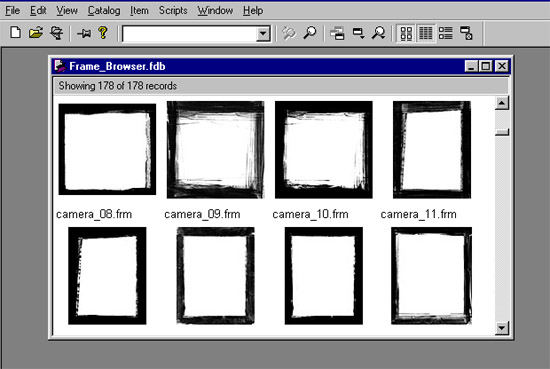The height and width of the screenshot is (369, 550).
Task: Click the magnifier icon left of thumbnail view button
Action: pos(378,33)
